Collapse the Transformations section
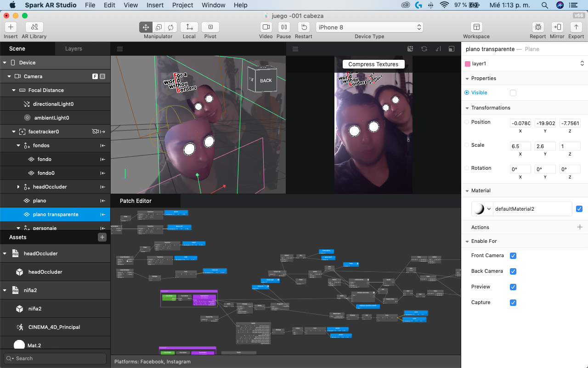The height and width of the screenshot is (368, 588). point(467,108)
